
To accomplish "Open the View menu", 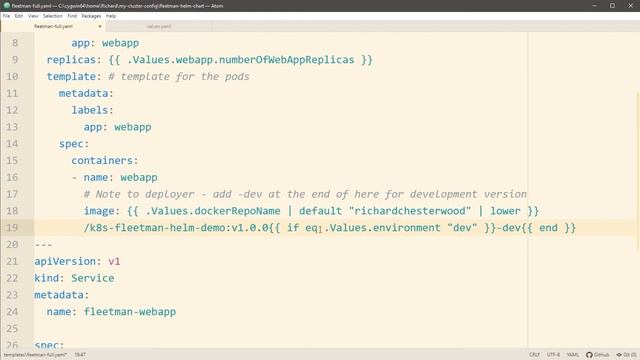I will pyautogui.click(x=33, y=16).
